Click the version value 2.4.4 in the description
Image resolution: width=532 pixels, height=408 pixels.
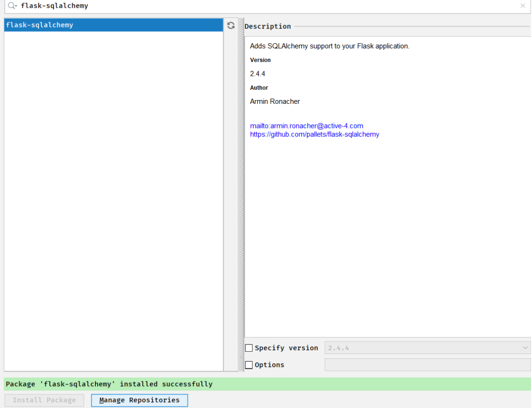pos(258,74)
